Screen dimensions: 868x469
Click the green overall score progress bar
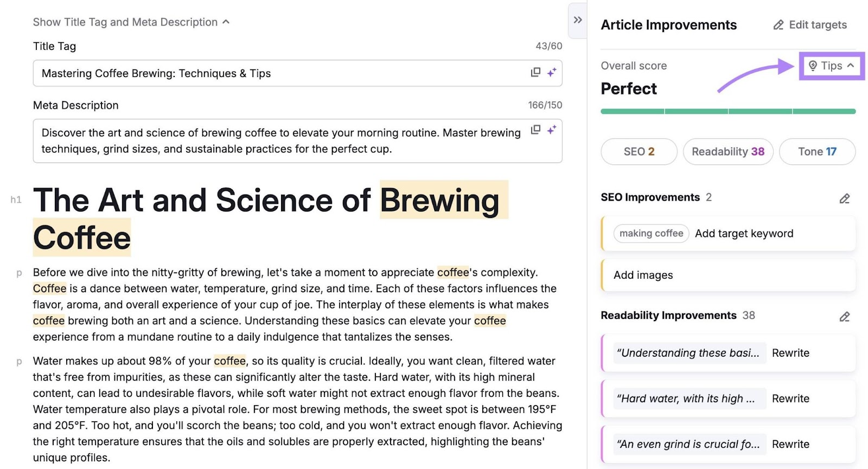[x=727, y=111]
